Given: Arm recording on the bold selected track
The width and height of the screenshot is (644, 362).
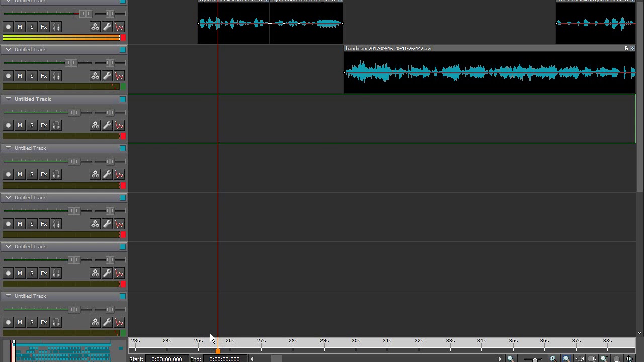Looking at the screenshot, I should (x=8, y=125).
